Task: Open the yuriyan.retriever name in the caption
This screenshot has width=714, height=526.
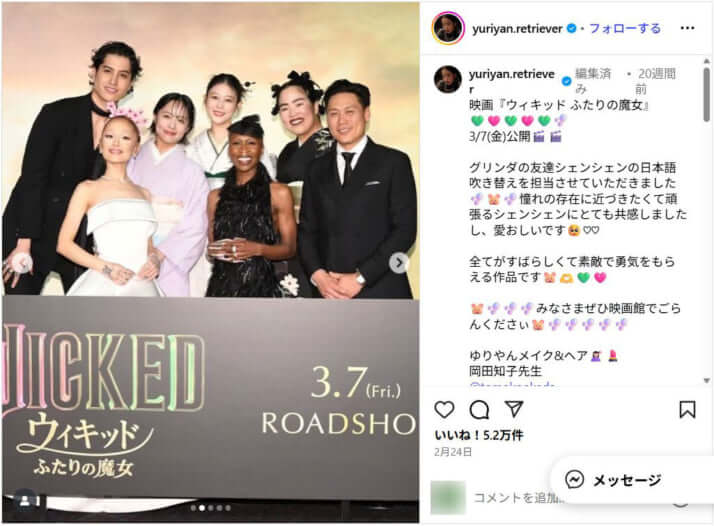Action: (512, 81)
